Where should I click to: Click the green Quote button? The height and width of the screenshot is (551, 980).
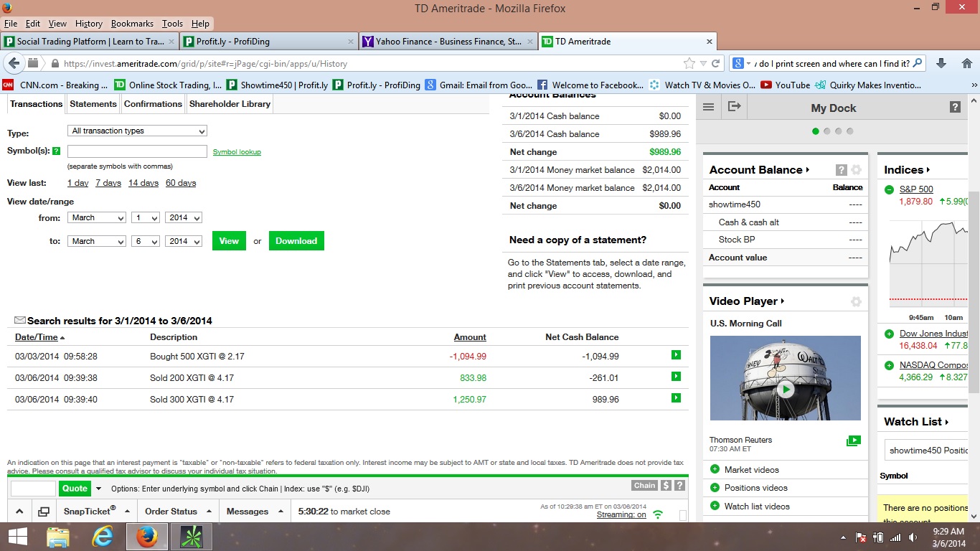(x=75, y=489)
